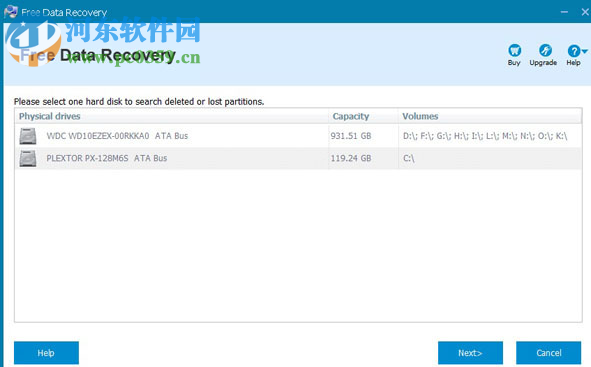Click the WDC WD10EZEX drive icon
The image size is (591, 367).
28,136
